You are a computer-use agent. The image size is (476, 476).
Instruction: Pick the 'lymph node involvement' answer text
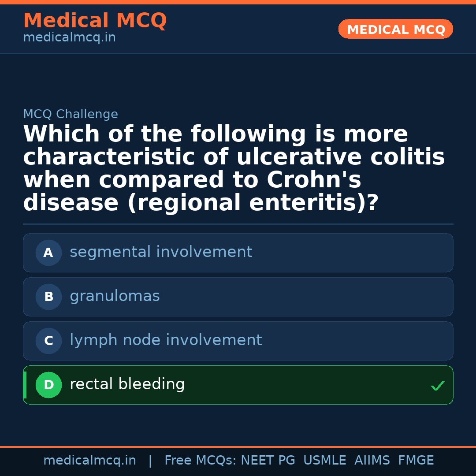[x=166, y=340]
